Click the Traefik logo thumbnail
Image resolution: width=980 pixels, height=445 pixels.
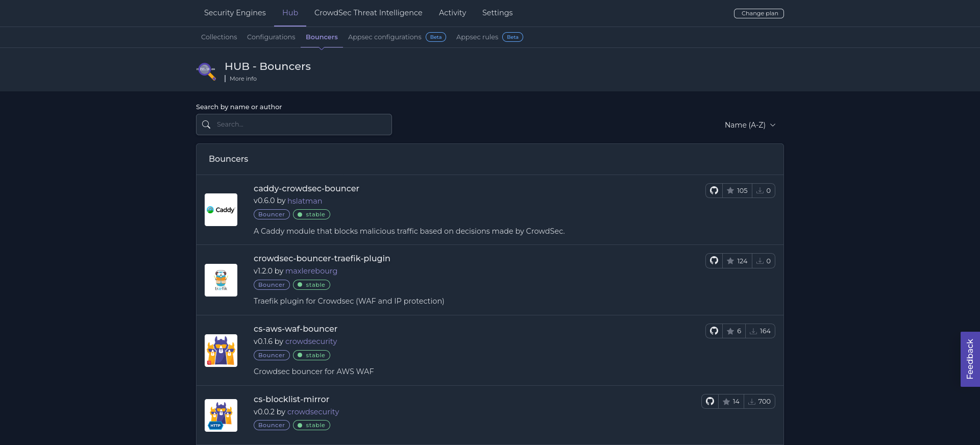pos(221,280)
